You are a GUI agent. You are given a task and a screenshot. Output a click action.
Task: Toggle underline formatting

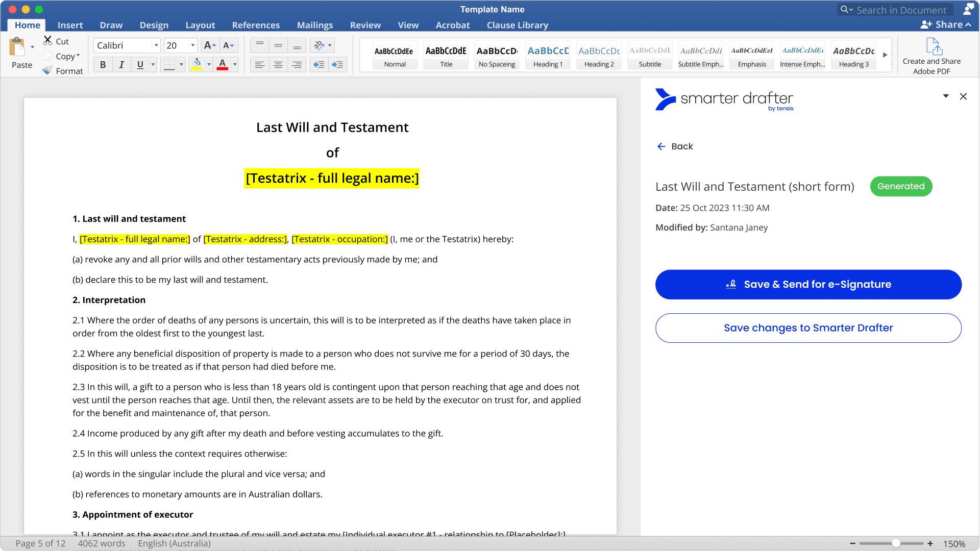(x=140, y=65)
